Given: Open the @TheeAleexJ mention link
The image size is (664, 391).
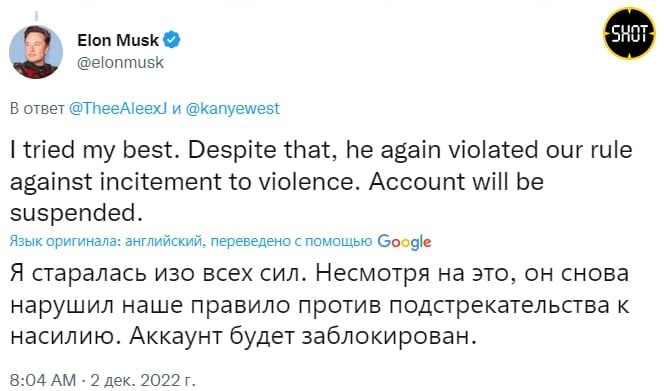Looking at the screenshot, I should click(x=118, y=108).
